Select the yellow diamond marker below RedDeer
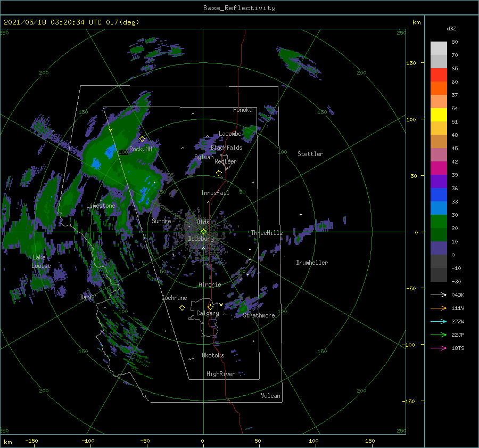 pyautogui.click(x=219, y=173)
